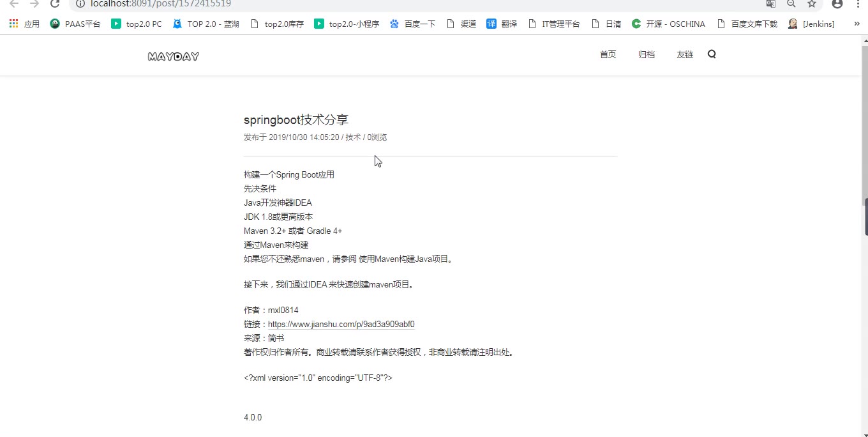Click the line 构建一个Spring Boot应用
The image size is (868, 437).
point(289,174)
